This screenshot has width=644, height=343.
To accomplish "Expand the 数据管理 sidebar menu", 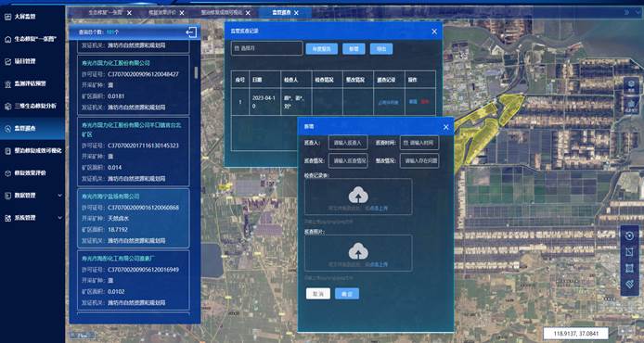I will (x=32, y=196).
